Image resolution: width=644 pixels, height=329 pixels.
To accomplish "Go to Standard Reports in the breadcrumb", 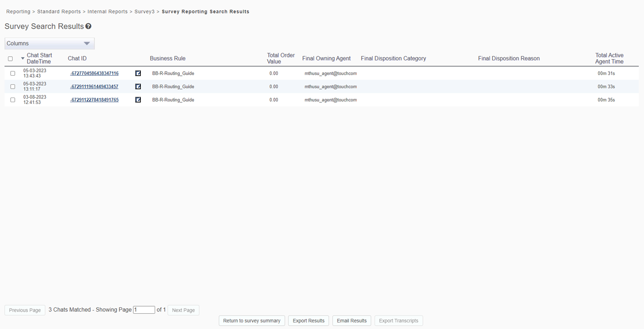I will coord(59,12).
